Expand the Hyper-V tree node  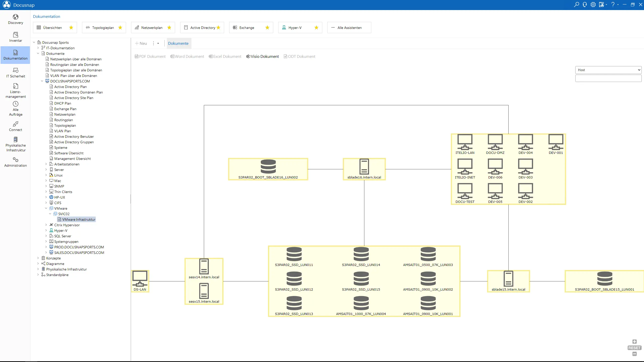pos(46,231)
